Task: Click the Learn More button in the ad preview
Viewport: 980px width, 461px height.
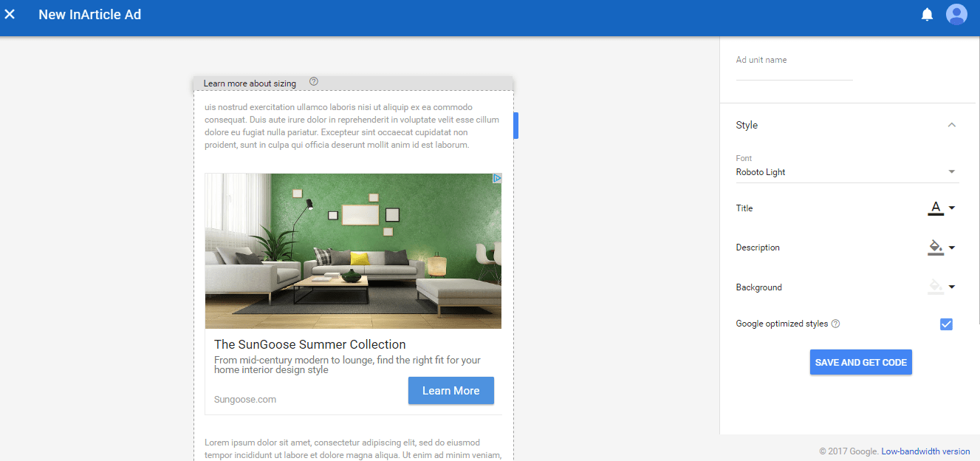Action: [x=450, y=391]
